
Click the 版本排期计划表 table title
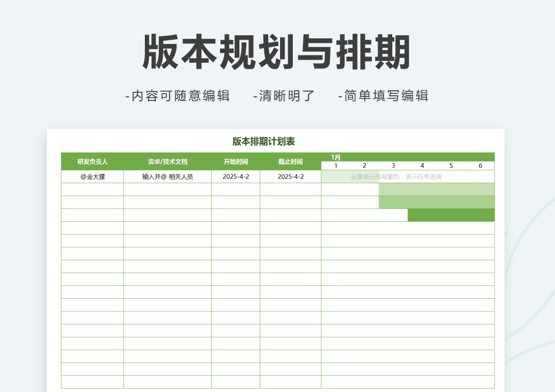click(263, 142)
